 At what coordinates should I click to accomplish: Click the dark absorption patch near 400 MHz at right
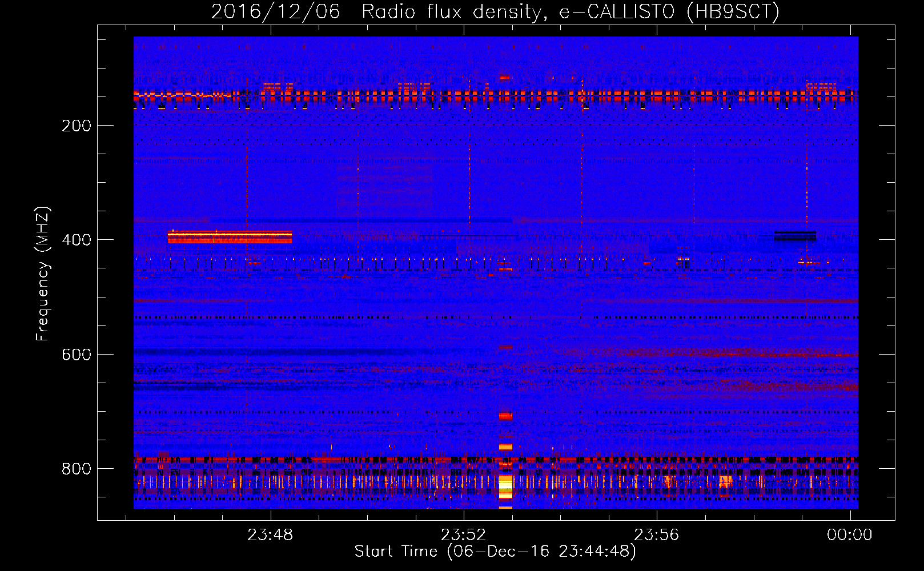(x=795, y=236)
